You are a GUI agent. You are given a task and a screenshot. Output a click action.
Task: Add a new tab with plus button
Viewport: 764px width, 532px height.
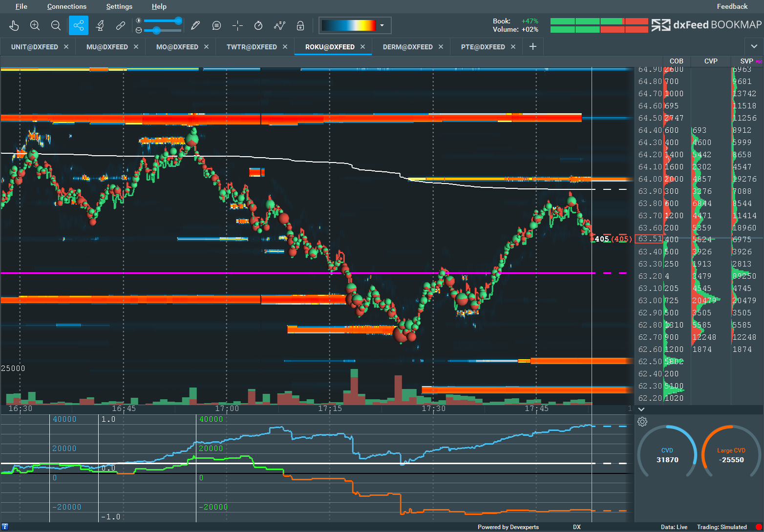click(x=533, y=47)
